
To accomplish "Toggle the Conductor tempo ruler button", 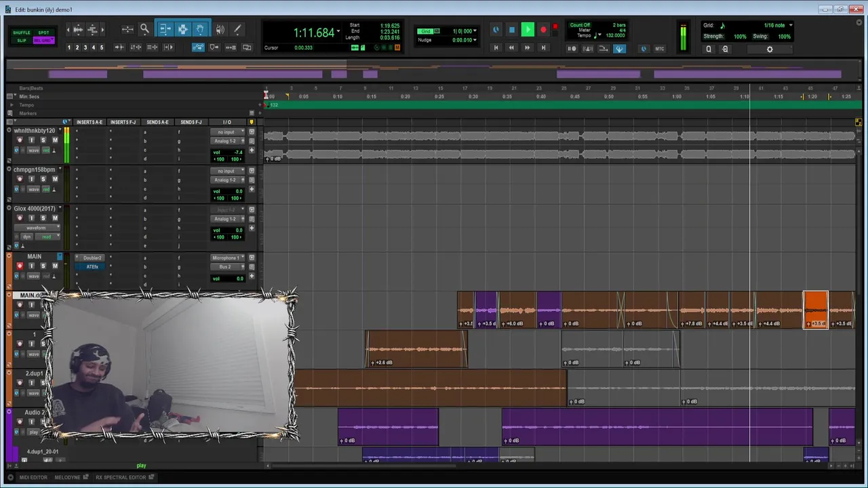I will pyautogui.click(x=620, y=49).
